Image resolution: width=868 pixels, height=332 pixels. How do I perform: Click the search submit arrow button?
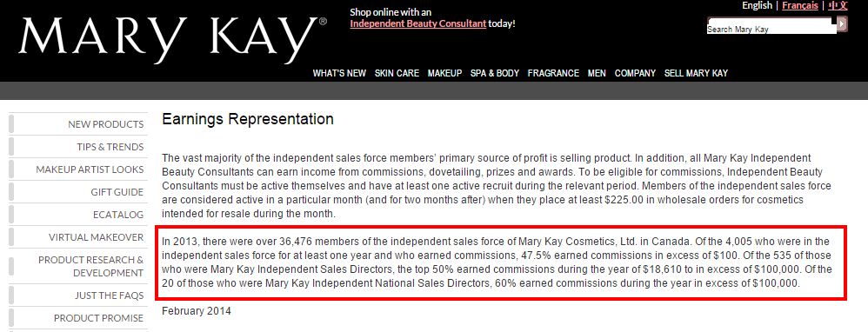pyautogui.click(x=842, y=23)
